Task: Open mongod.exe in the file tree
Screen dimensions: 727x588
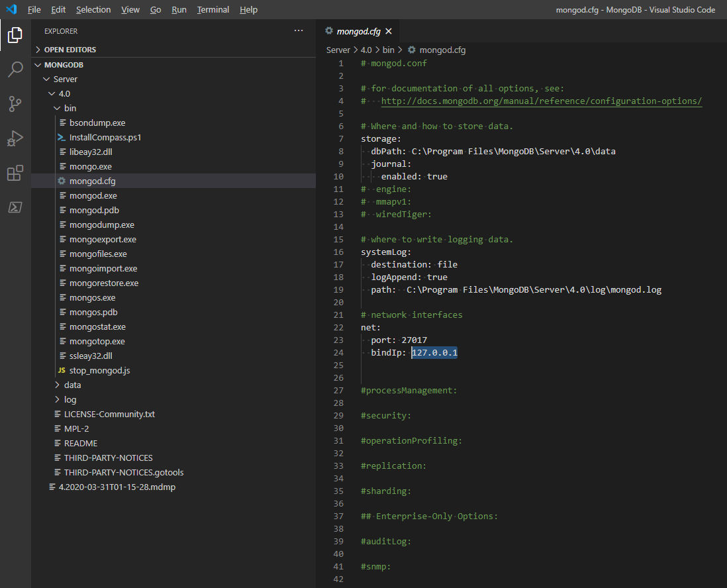Action: [x=173, y=195]
